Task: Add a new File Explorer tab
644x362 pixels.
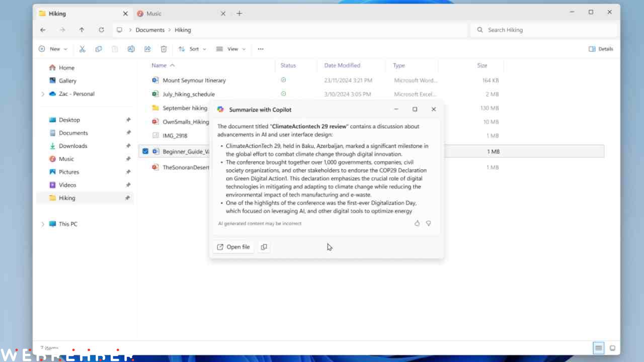Action: pos(239,14)
